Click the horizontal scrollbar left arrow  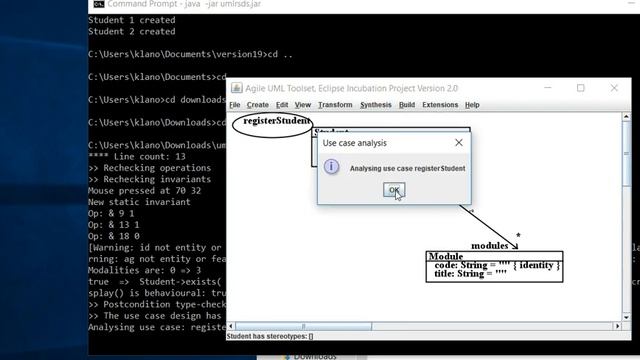pos(231,326)
